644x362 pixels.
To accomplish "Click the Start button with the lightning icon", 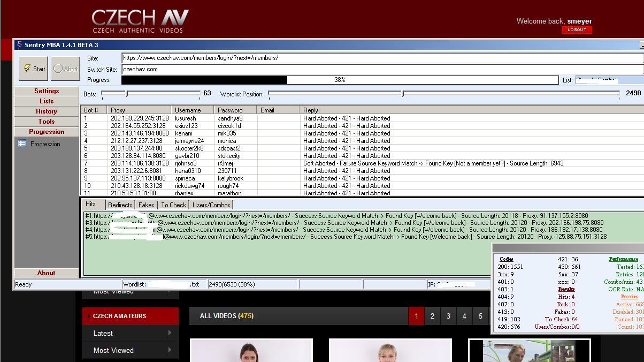I will [34, 69].
